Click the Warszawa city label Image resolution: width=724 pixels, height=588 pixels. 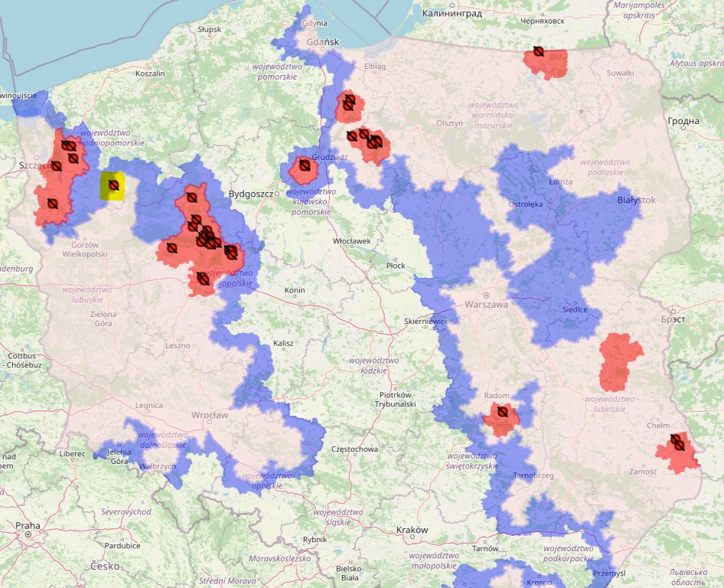(486, 304)
